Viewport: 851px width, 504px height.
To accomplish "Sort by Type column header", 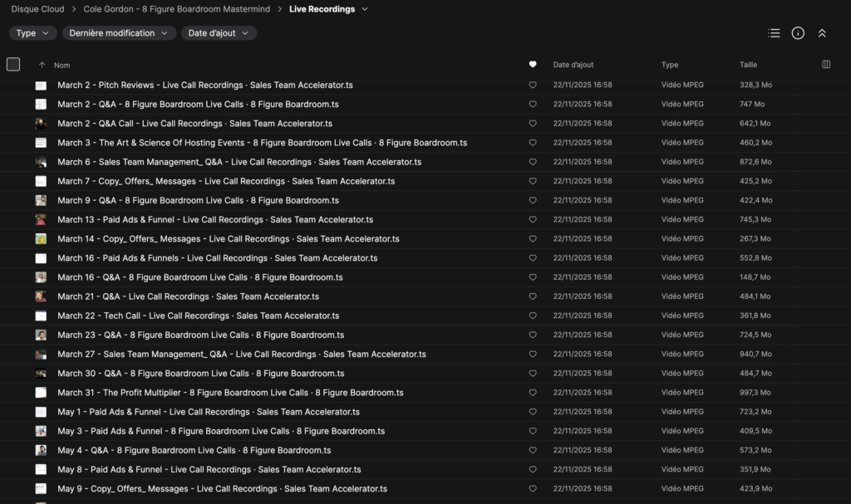I will tap(670, 65).
